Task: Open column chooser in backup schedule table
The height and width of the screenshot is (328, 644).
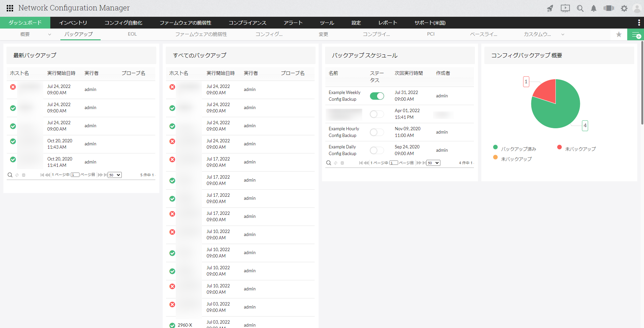Action: coord(342,163)
